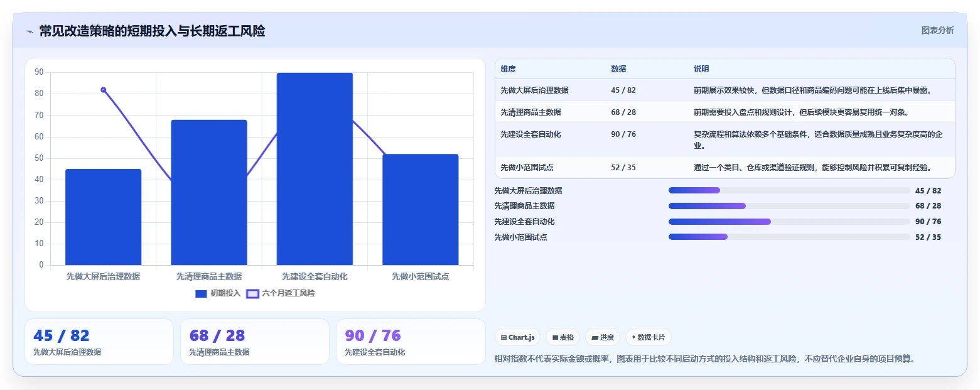
Task: Click progress label 先清理商品主数据
Action: click(x=525, y=206)
